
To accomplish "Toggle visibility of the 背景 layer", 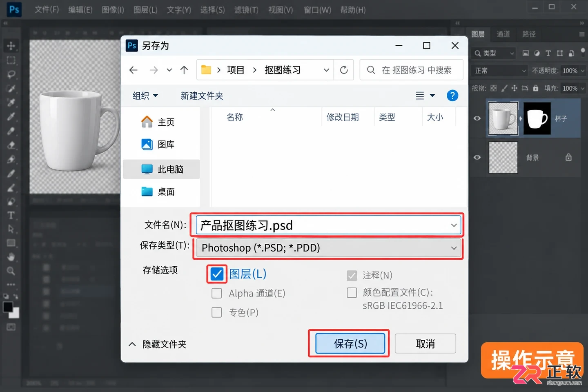I will tap(477, 158).
